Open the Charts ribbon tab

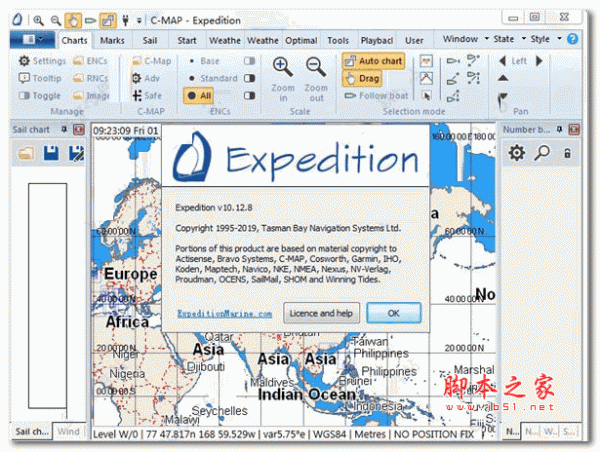74,41
